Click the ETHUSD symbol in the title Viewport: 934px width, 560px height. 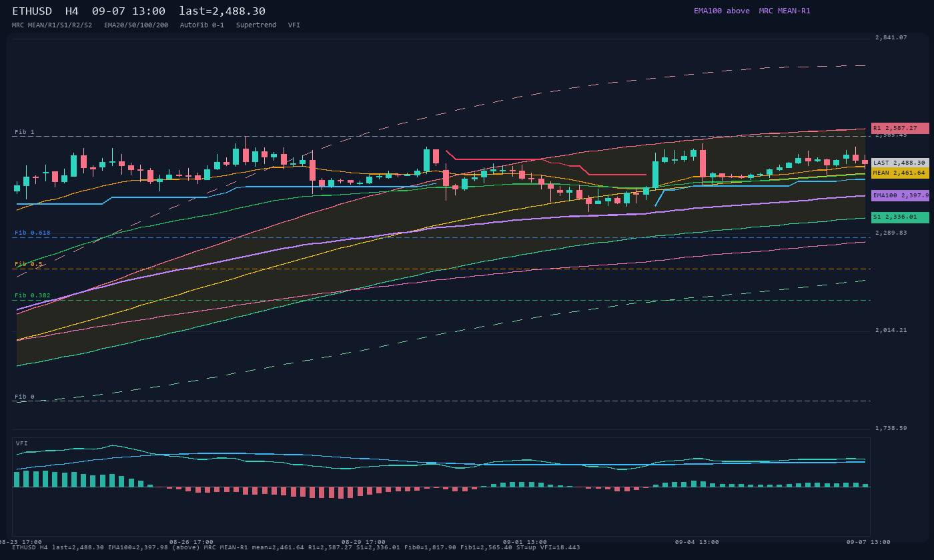coord(32,11)
